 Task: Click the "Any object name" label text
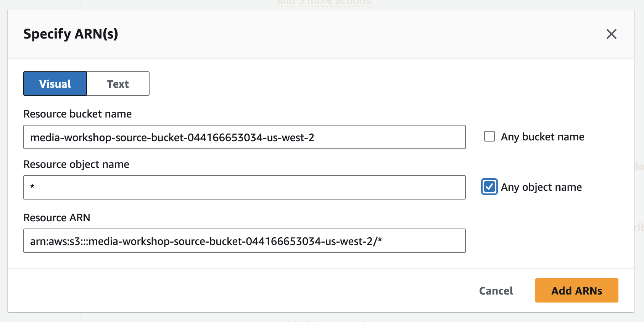541,187
